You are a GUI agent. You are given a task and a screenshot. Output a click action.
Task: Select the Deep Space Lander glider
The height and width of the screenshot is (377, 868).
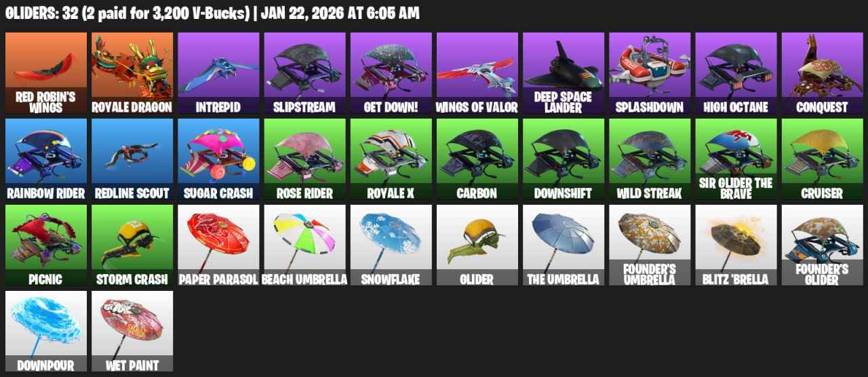click(x=564, y=73)
